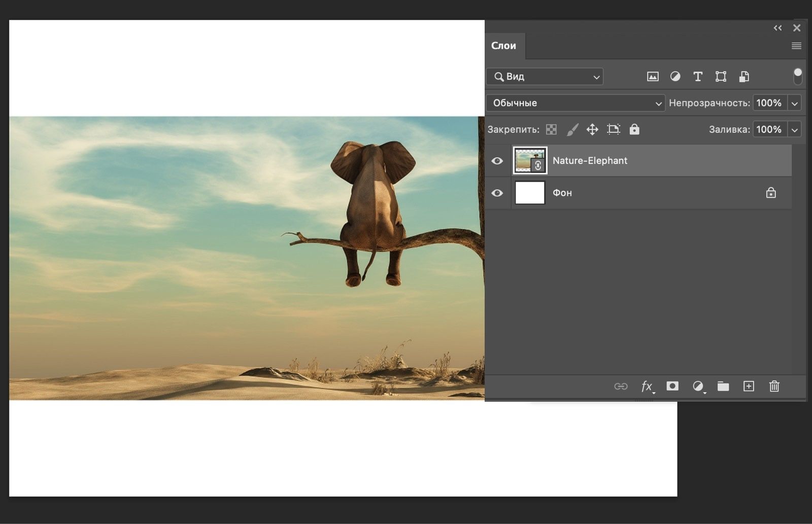
Task: Add layer mask at panel bottom
Action: click(672, 387)
